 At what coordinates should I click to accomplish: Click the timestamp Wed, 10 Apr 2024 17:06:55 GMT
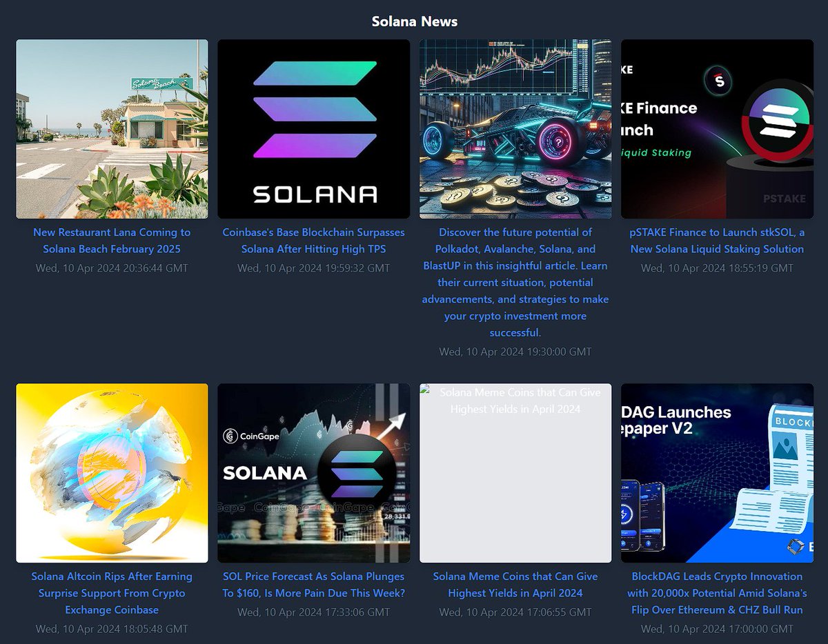point(515,612)
